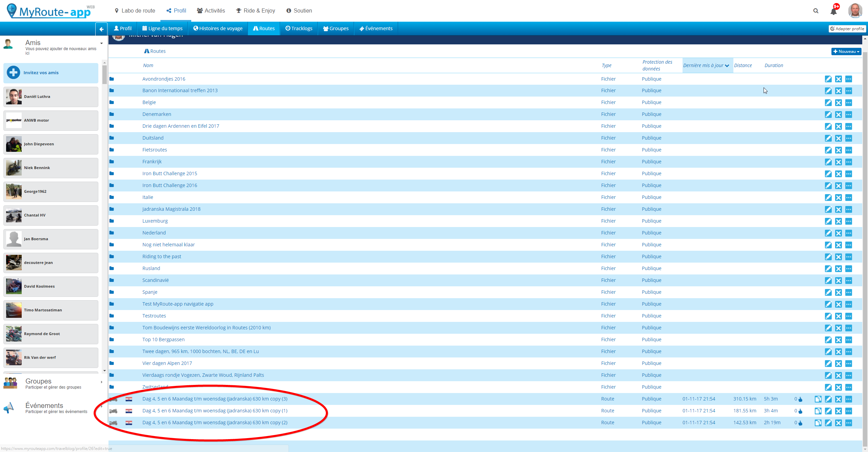
Task: Edit the Belgie folder with pencil icon
Action: click(x=828, y=103)
